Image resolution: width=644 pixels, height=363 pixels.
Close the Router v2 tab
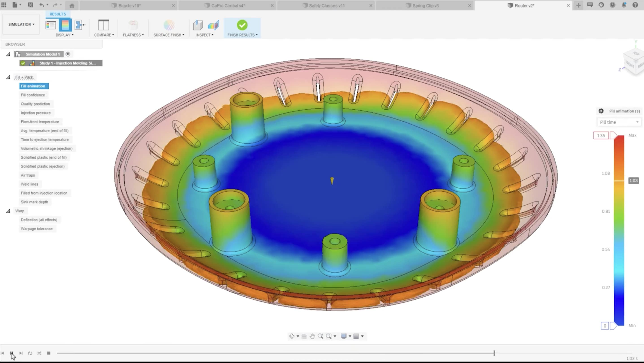click(568, 6)
